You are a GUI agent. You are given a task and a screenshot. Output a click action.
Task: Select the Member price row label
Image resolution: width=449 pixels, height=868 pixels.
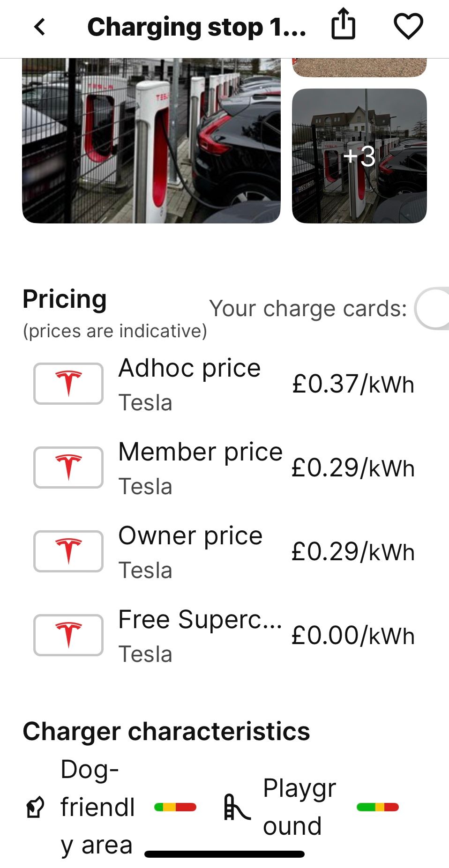[x=200, y=452]
